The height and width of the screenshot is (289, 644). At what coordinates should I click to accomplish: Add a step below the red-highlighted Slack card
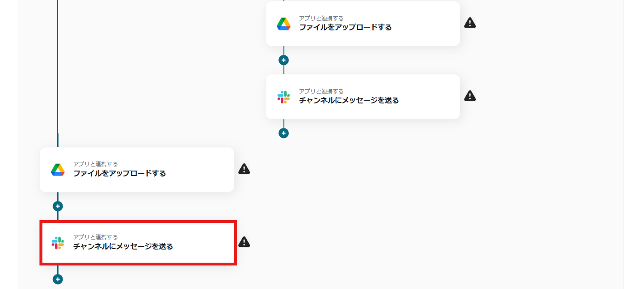(58, 279)
